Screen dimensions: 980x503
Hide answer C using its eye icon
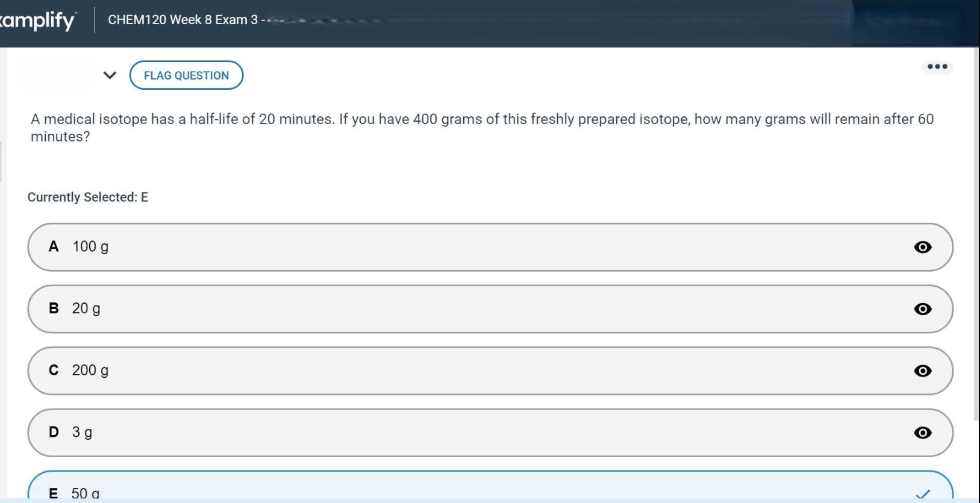pos(922,371)
